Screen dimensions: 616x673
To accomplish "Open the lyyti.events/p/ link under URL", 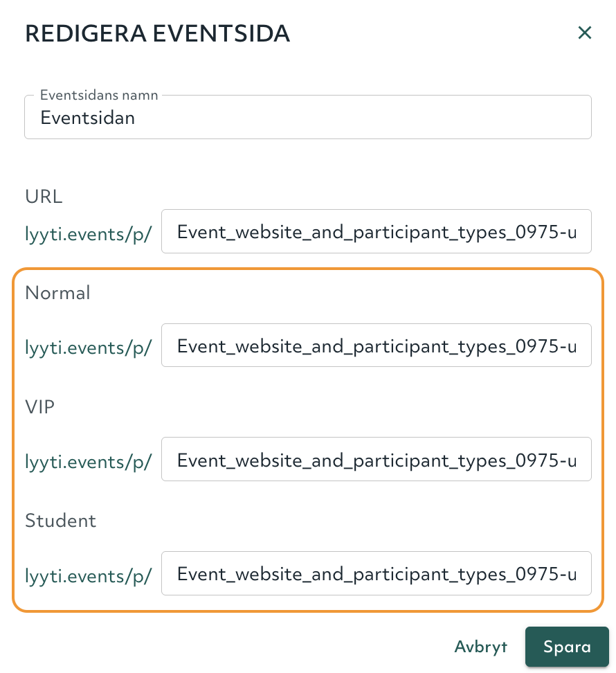I will coord(88,234).
